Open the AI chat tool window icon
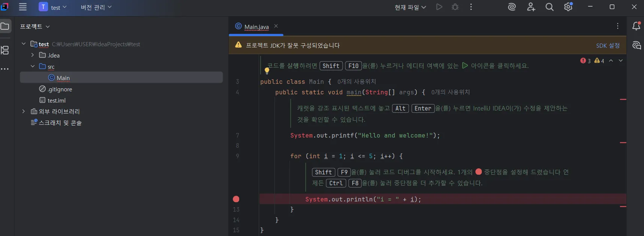 [x=636, y=45]
